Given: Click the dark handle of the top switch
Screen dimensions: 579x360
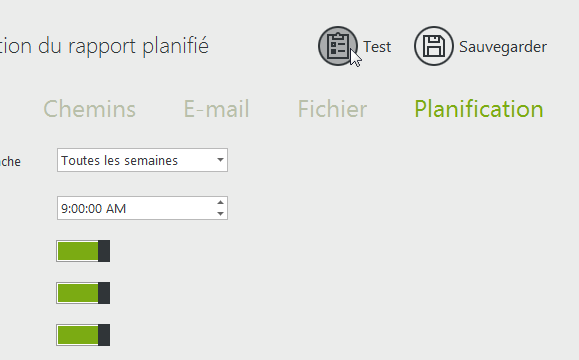Looking at the screenshot, I should pos(104,251).
